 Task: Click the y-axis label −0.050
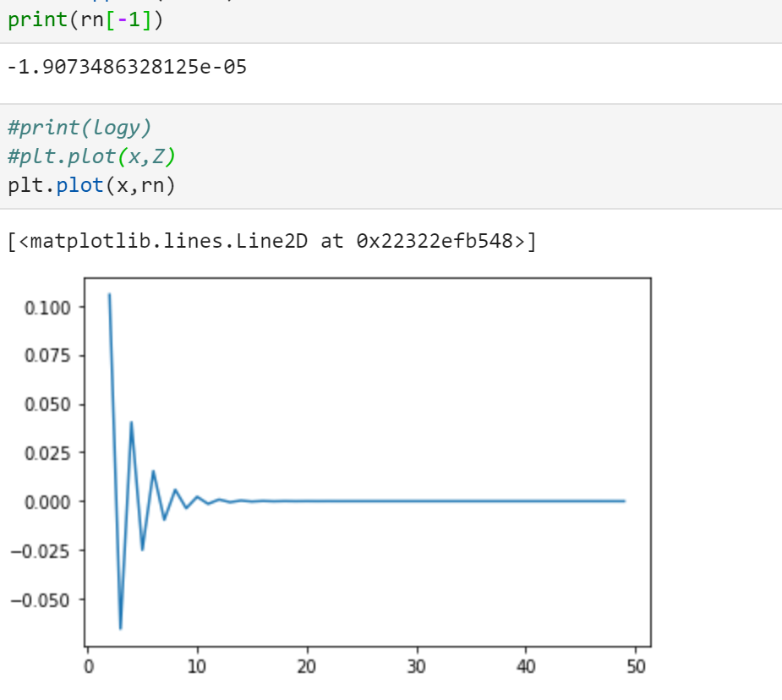point(40,599)
